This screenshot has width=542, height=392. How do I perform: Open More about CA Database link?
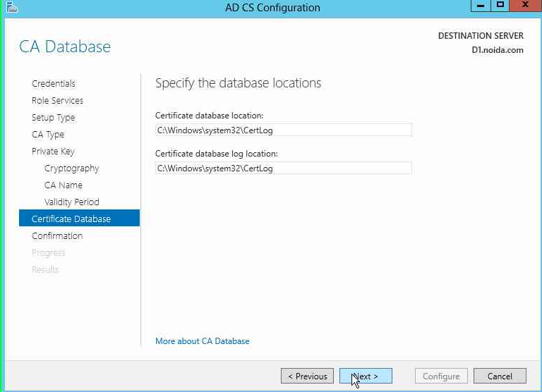tap(203, 341)
